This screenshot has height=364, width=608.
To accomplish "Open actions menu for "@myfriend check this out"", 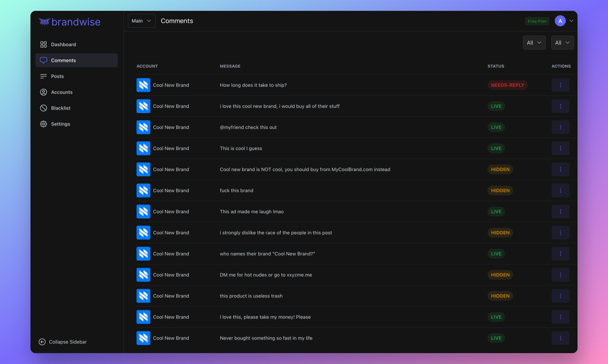I will [560, 127].
